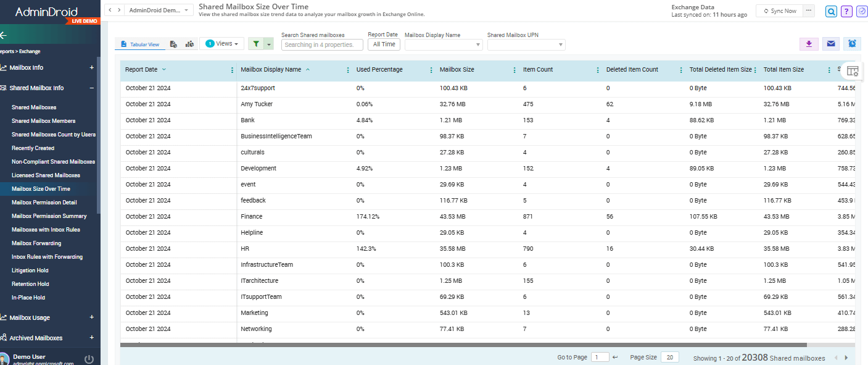
Task: Click the email report envelope icon
Action: coord(831,44)
